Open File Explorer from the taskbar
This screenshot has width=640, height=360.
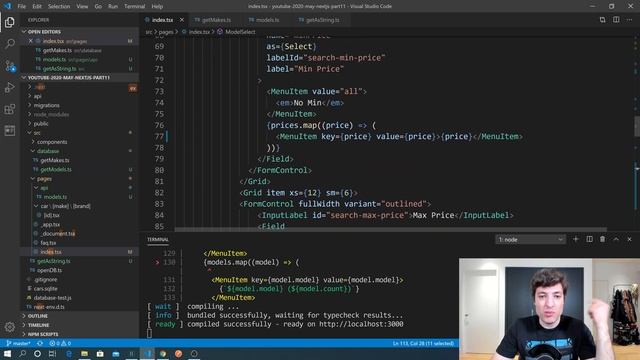click(x=84, y=353)
